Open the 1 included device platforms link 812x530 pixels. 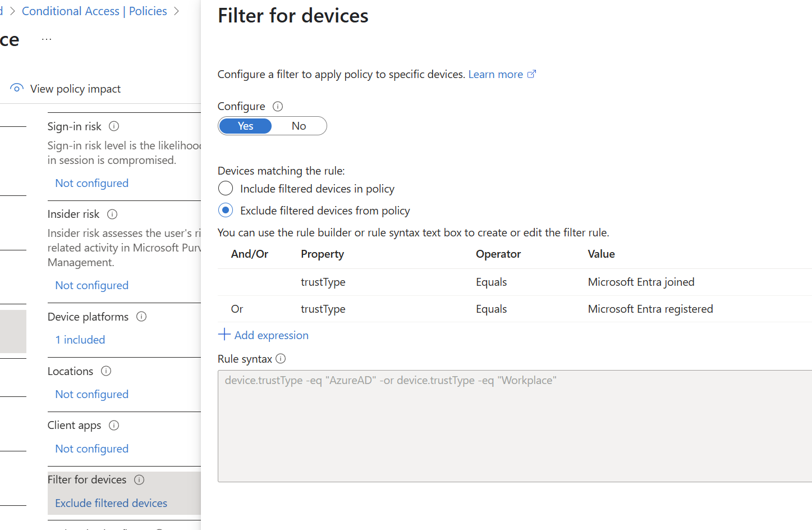pyautogui.click(x=80, y=340)
